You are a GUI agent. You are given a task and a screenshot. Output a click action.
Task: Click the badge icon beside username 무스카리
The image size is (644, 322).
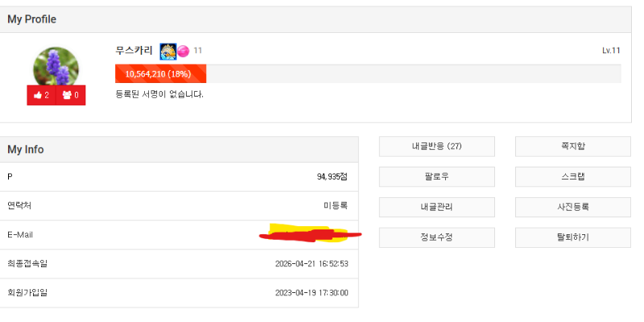pyautogui.click(x=167, y=52)
